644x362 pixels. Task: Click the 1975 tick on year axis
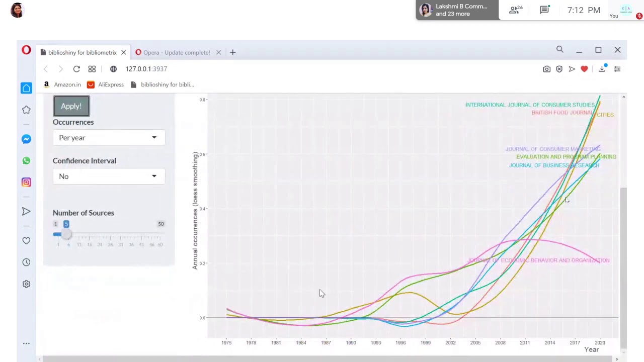pyautogui.click(x=226, y=343)
